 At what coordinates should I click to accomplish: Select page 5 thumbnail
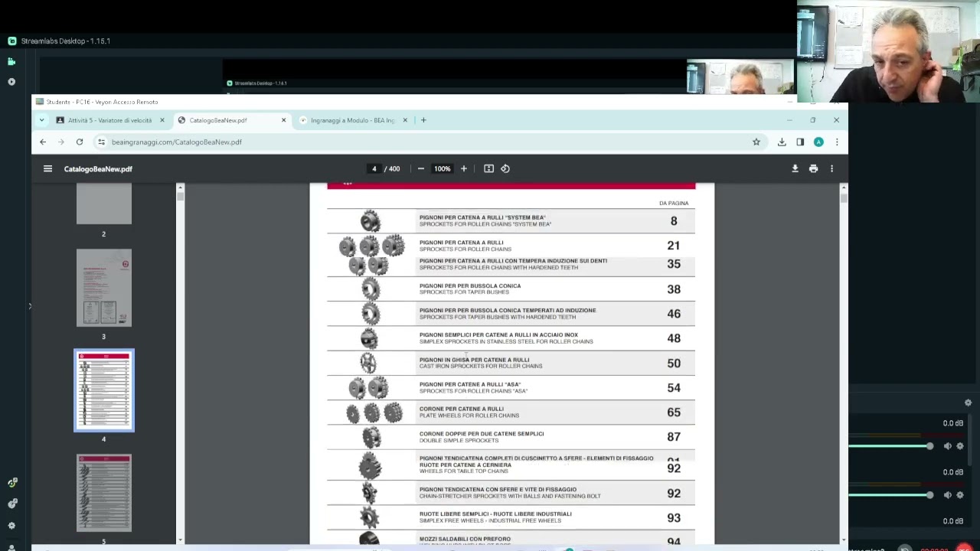pyautogui.click(x=104, y=493)
